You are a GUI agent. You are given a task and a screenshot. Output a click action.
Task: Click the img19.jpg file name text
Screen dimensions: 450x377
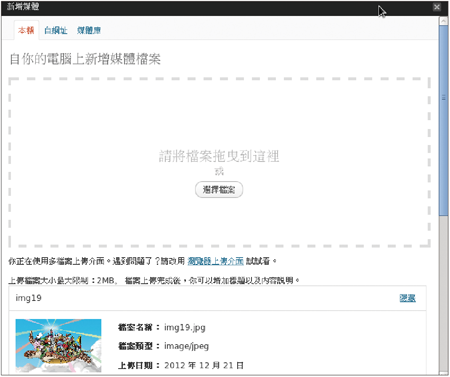(x=185, y=327)
